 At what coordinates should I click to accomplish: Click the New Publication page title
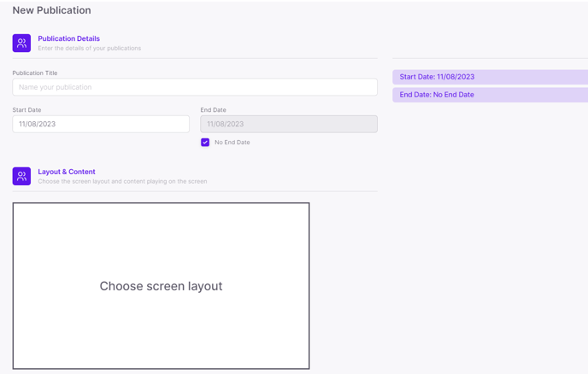click(52, 10)
